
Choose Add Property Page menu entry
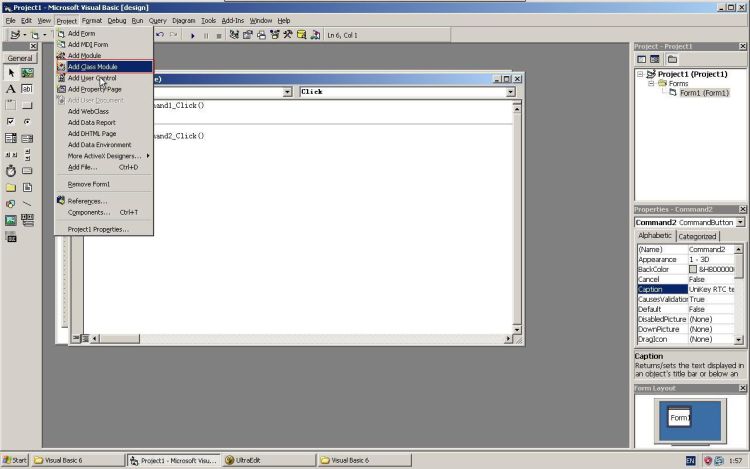point(104,89)
